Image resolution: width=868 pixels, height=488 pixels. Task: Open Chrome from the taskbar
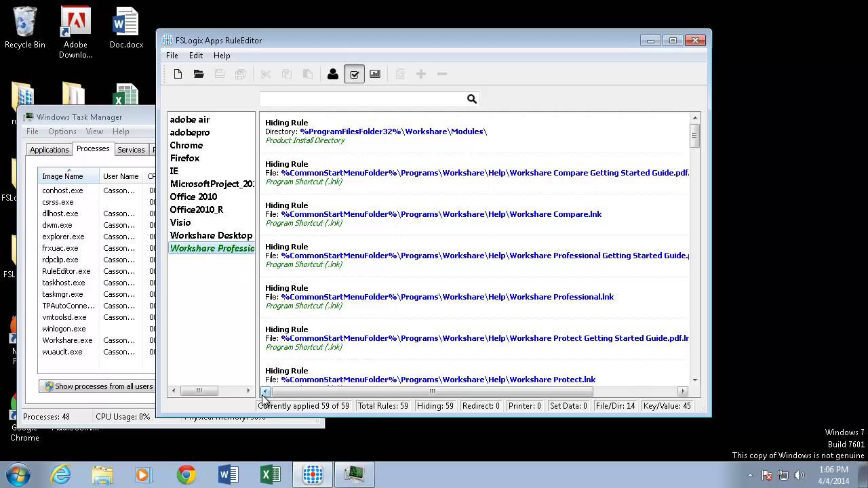point(186,474)
